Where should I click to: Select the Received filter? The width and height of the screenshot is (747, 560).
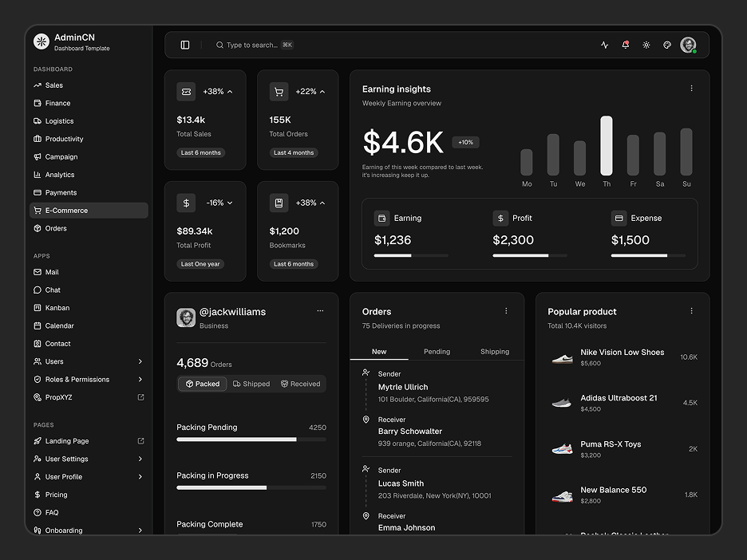pyautogui.click(x=300, y=384)
